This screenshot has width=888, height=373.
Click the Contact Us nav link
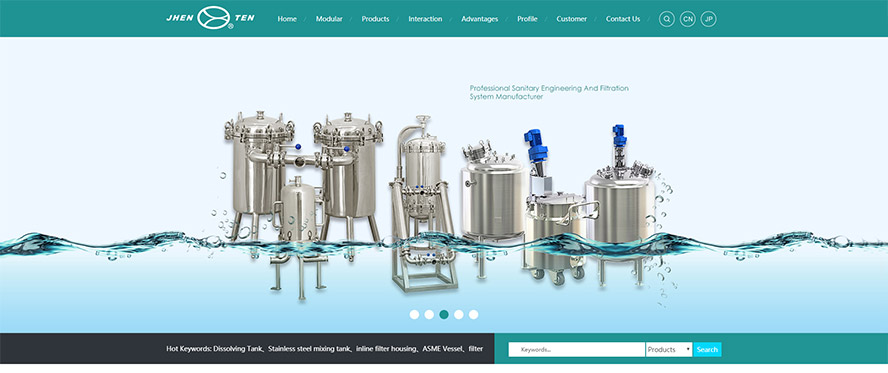(623, 19)
